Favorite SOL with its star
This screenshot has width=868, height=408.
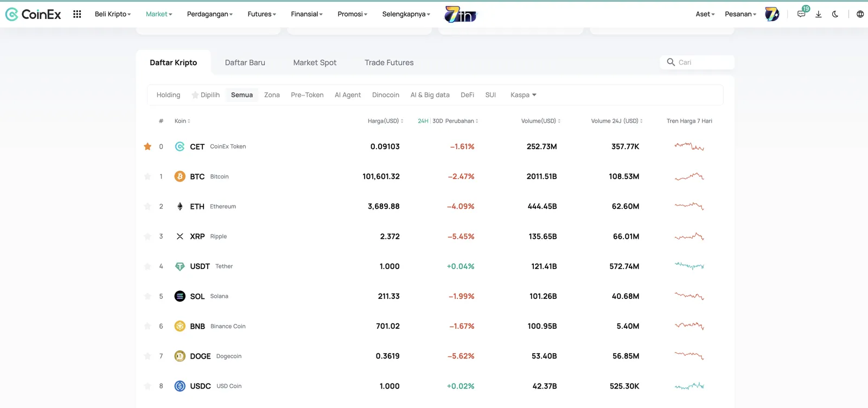148,296
